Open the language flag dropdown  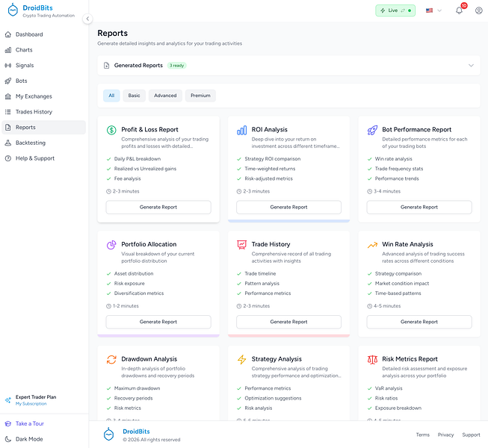pos(433,10)
